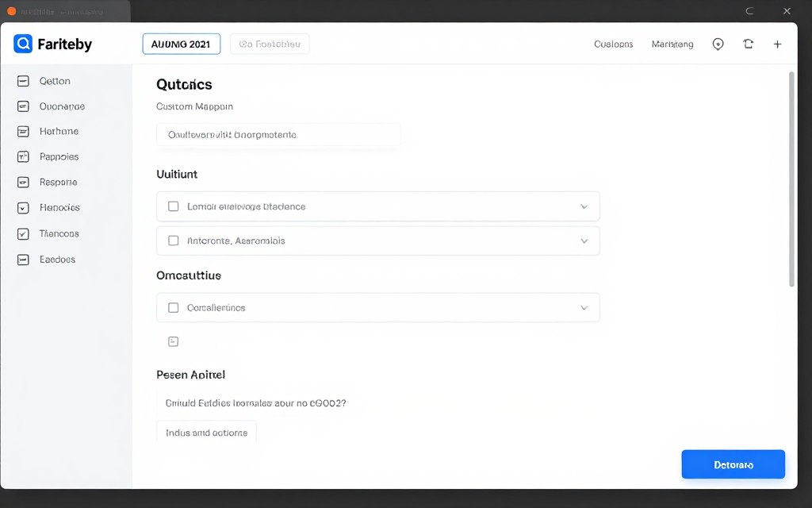Expand the Lomoil etretovoge dropdown
The image size is (812, 508).
tap(584, 206)
